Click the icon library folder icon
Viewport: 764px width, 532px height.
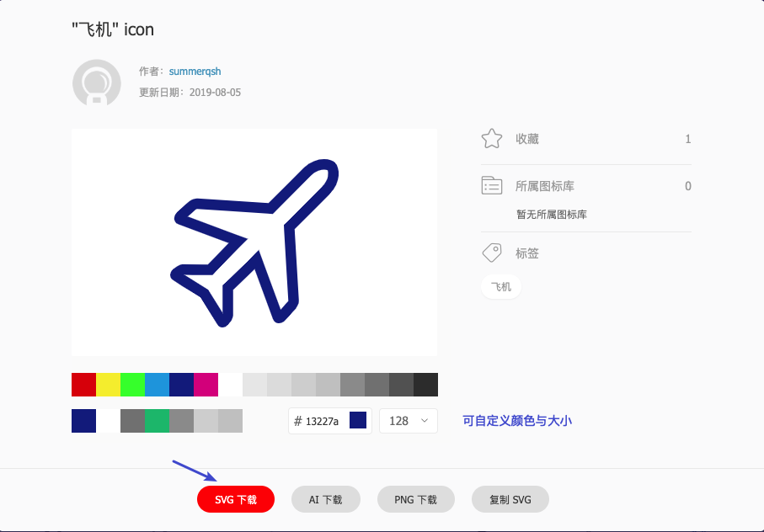[491, 185]
